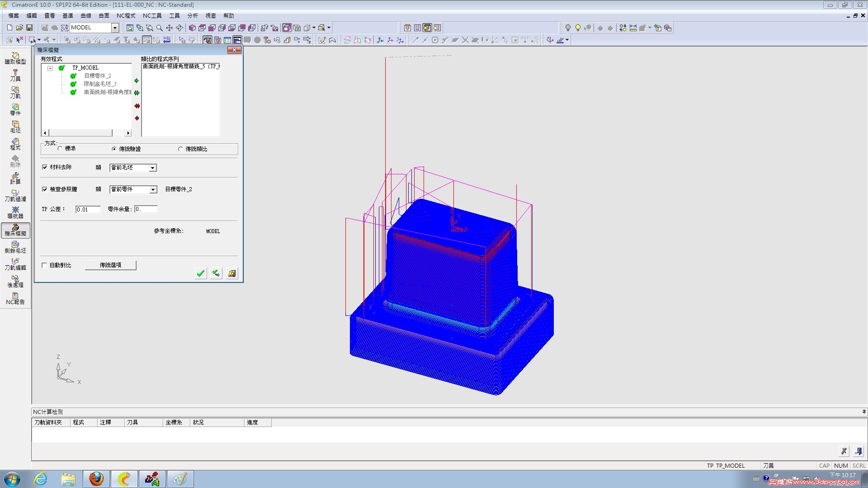This screenshot has width=868, height=488.
Task: Select 限制盒毛坯_3 in procedure tree
Action: coord(100,84)
